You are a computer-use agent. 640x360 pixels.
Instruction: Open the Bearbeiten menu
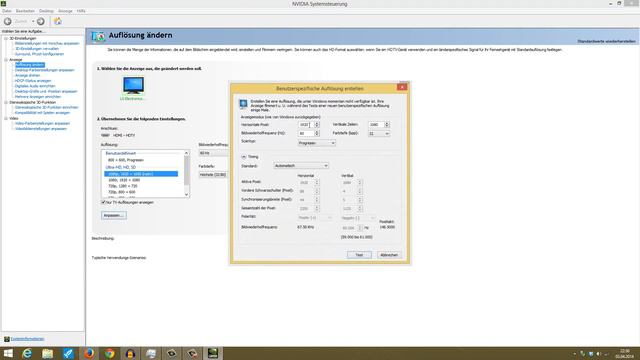[25, 11]
